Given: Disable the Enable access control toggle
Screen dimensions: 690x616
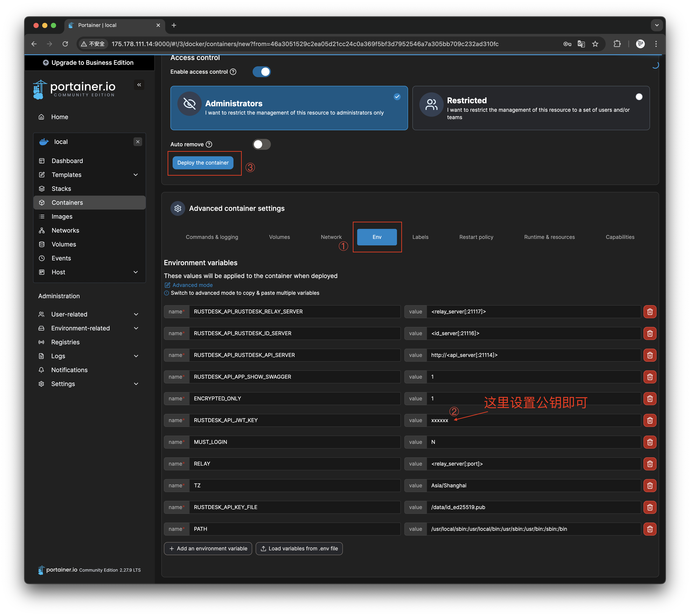Looking at the screenshot, I should (262, 72).
